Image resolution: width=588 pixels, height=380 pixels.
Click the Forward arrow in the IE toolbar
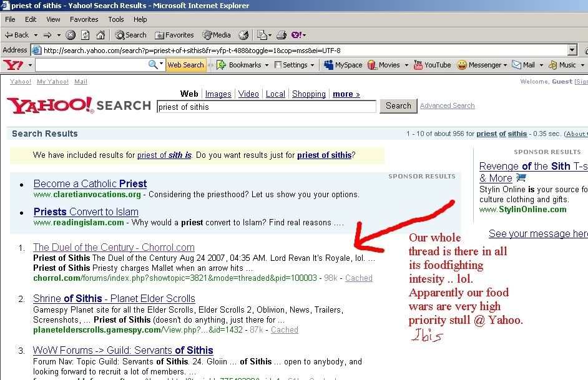(47, 35)
